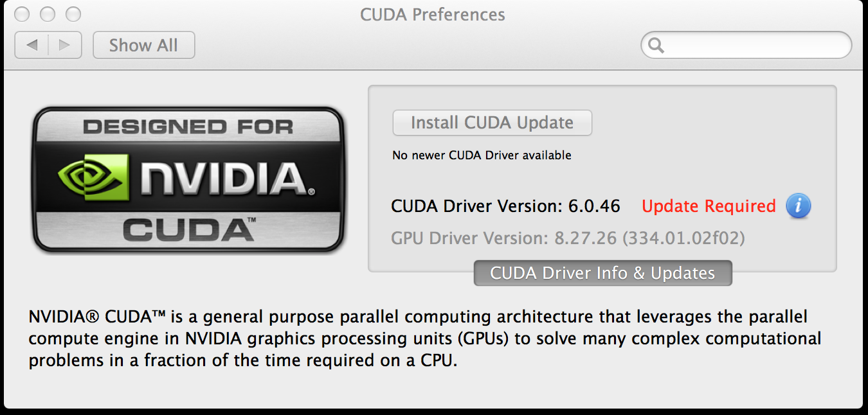Click the NVIDIA CUDA logo badge
This screenshot has width=868, height=415.
(x=188, y=179)
